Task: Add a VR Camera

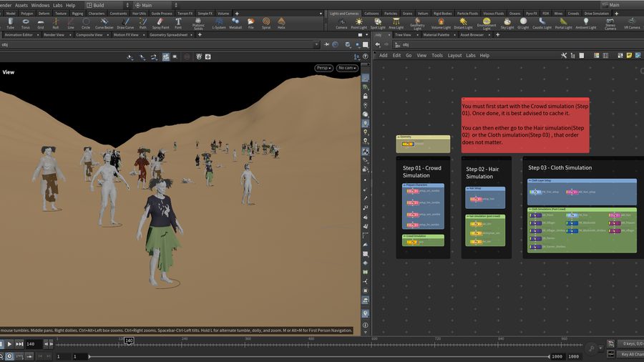Action: (632, 23)
